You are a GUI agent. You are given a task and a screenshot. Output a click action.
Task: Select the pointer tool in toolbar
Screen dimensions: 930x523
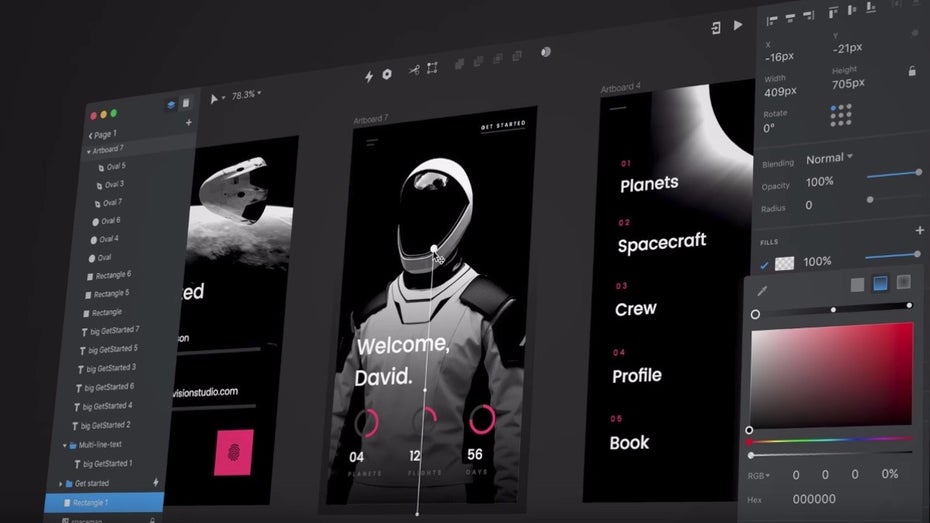[214, 99]
